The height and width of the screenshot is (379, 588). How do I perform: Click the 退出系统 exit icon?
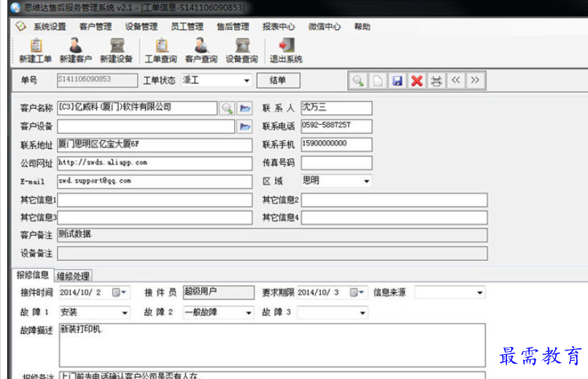[x=286, y=50]
